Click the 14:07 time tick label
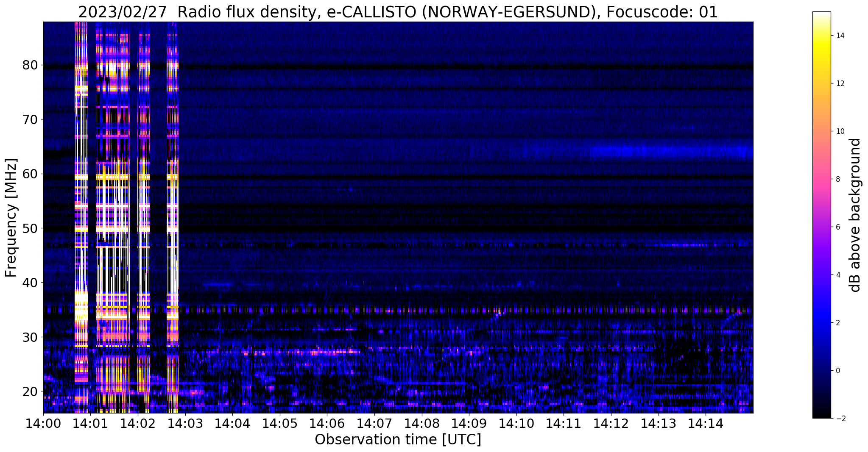The height and width of the screenshot is (452, 868). click(374, 423)
